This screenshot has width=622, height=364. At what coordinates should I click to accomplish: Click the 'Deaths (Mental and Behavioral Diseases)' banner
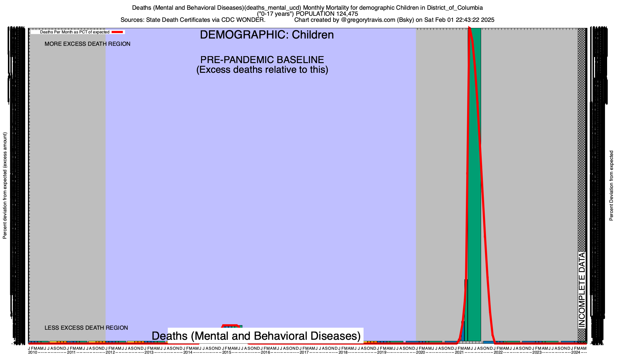256,336
